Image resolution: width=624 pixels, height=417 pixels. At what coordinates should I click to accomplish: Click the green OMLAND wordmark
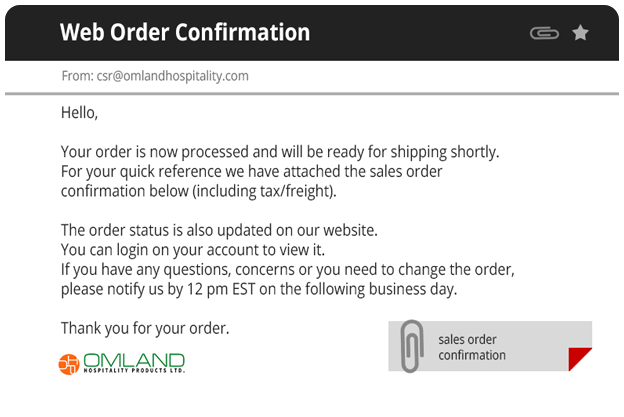click(x=134, y=360)
